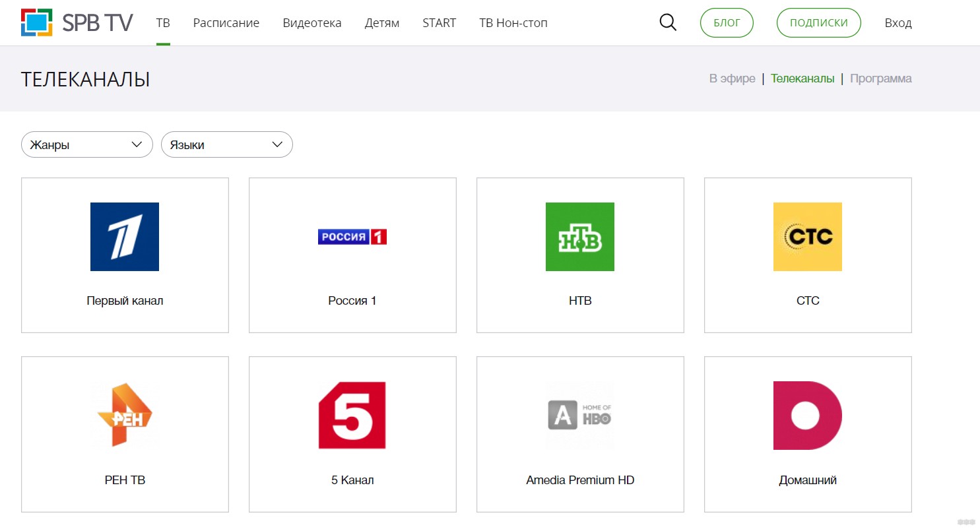Viewport: 980px width, 531px height.
Task: Go to Расписание in the top menu
Action: [226, 23]
